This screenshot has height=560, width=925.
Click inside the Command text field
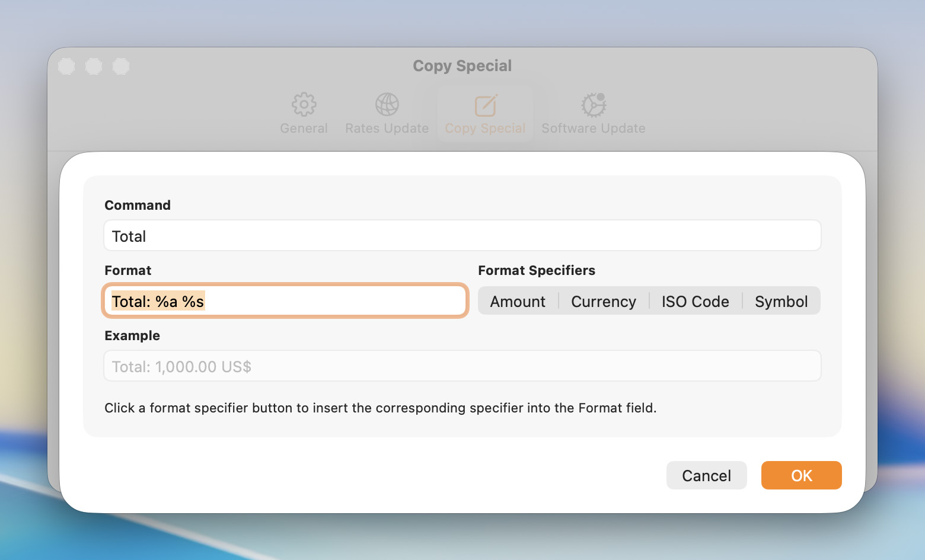click(462, 235)
